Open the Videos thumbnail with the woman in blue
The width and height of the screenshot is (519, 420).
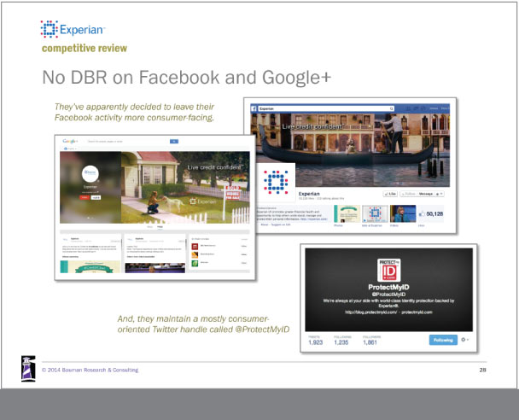pyautogui.click(x=403, y=213)
